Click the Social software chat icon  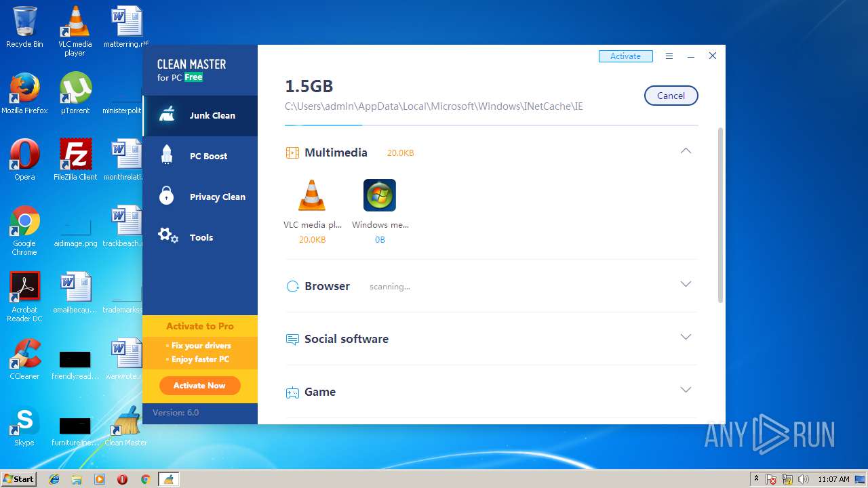[292, 340]
